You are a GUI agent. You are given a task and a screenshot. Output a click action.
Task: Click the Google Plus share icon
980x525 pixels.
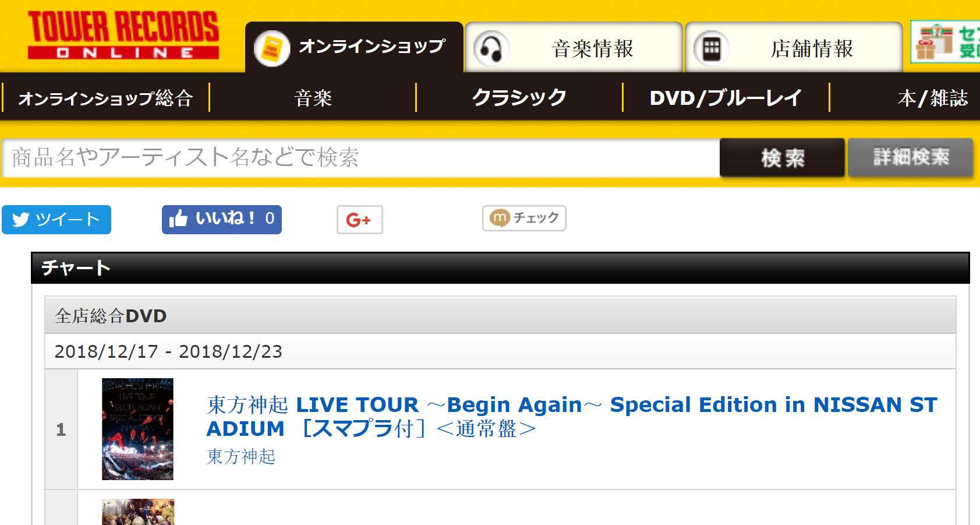(359, 220)
